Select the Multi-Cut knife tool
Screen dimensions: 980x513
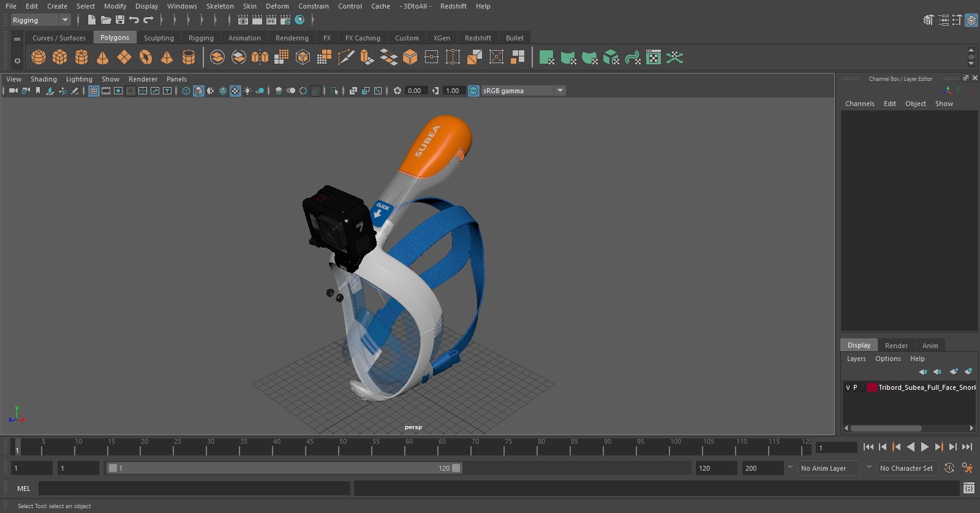345,58
